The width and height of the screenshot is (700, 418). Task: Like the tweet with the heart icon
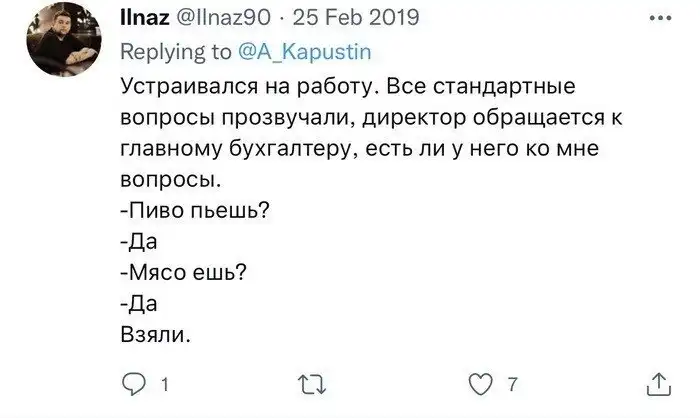coord(480,385)
